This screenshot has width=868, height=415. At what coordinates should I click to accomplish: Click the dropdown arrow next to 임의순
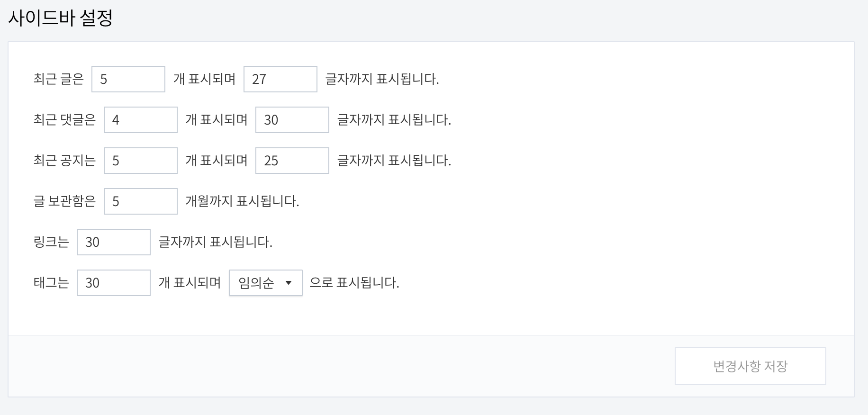[289, 282]
